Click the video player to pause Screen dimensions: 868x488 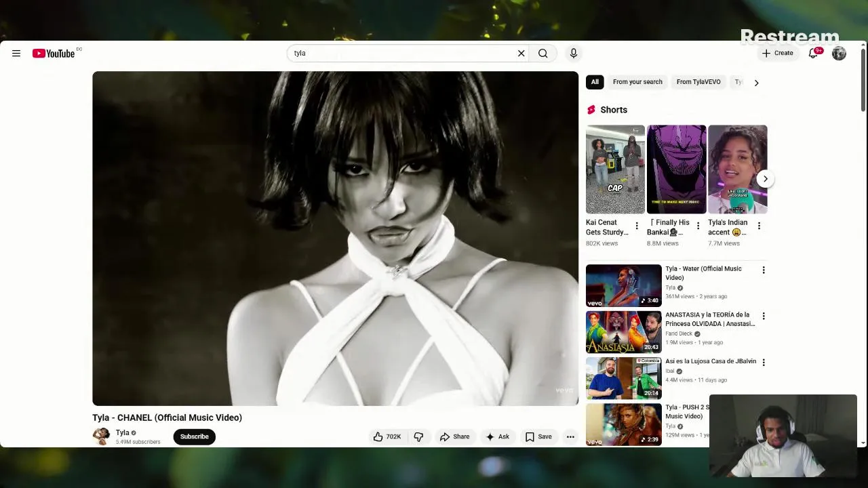coord(335,239)
